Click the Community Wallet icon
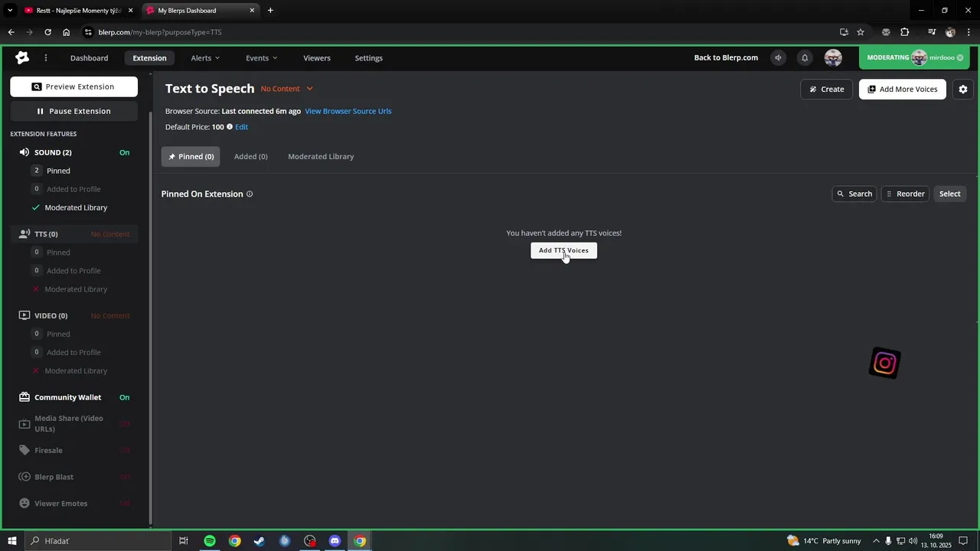 tap(24, 397)
